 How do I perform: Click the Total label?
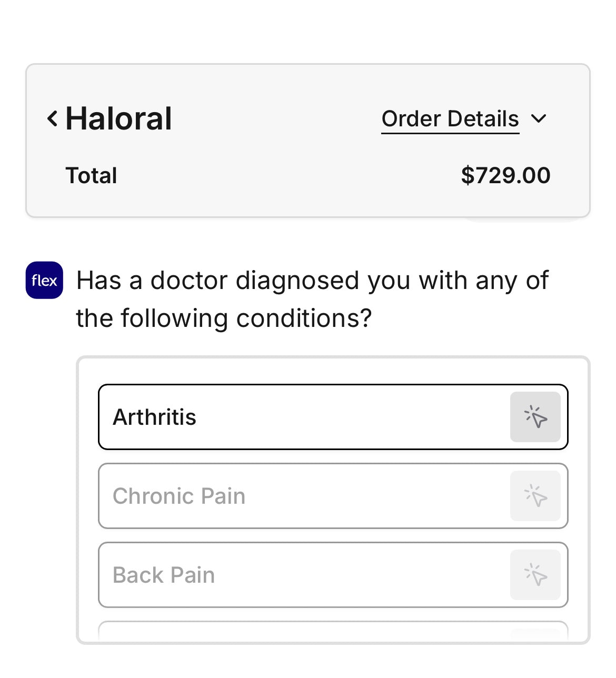point(91,175)
